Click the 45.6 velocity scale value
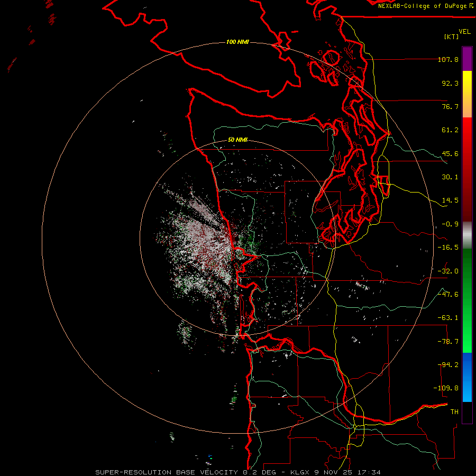 coord(450,153)
